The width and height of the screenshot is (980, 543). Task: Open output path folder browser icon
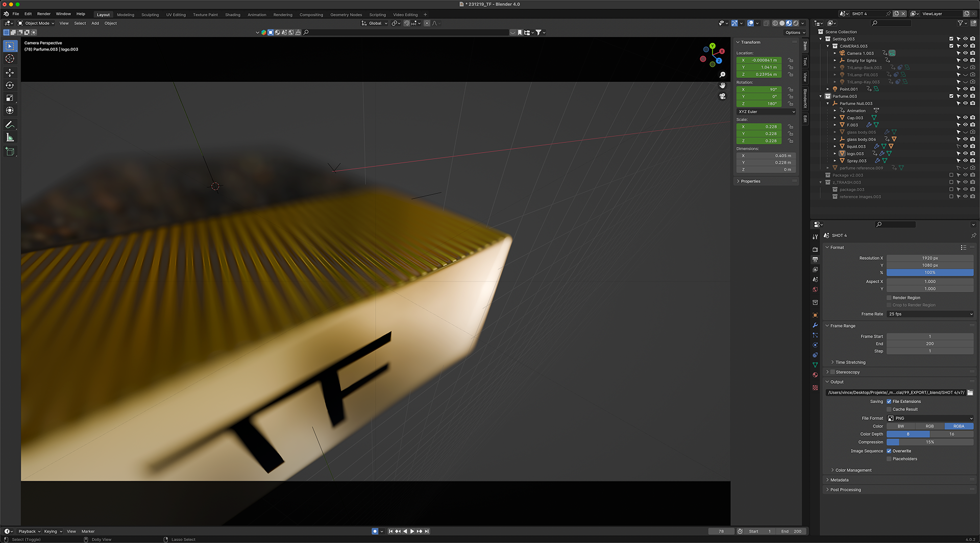pos(970,392)
